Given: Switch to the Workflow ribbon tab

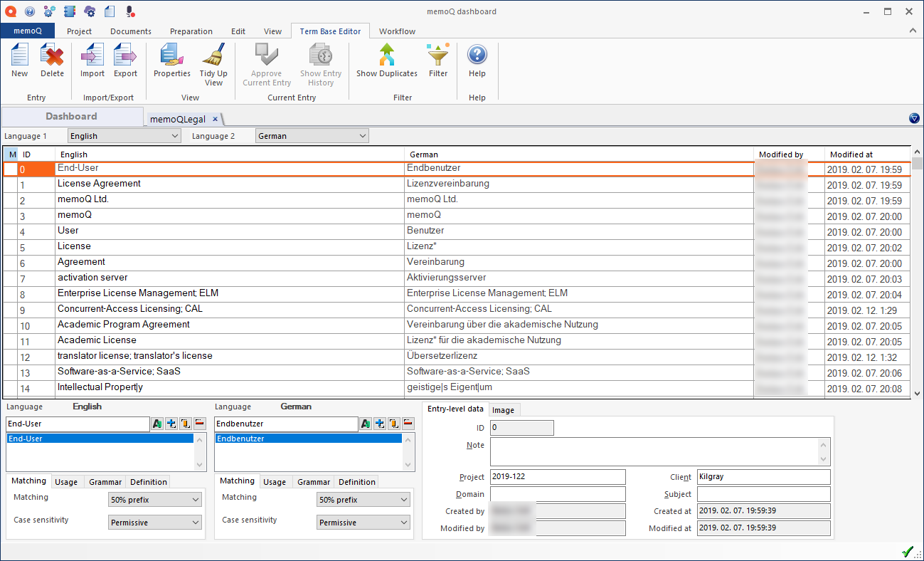Looking at the screenshot, I should coord(398,31).
